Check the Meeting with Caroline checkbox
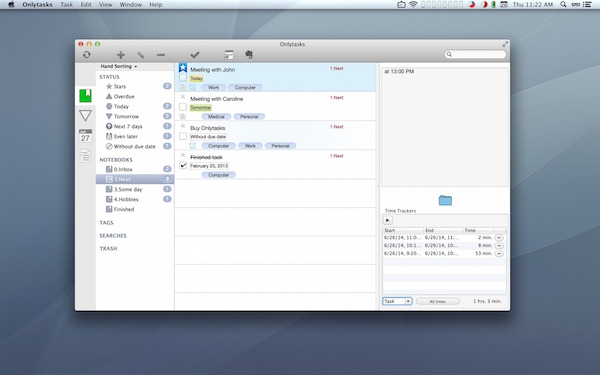600x375 pixels. (x=183, y=107)
